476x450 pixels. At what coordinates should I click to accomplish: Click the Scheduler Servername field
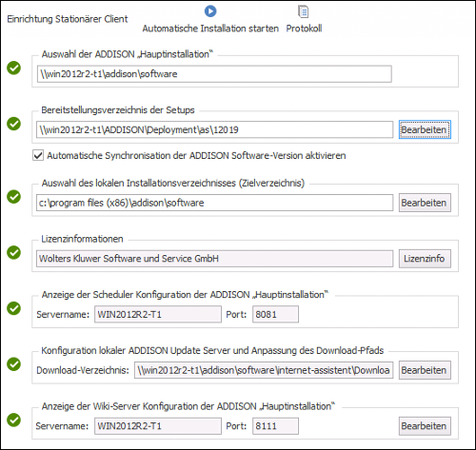[x=158, y=314]
